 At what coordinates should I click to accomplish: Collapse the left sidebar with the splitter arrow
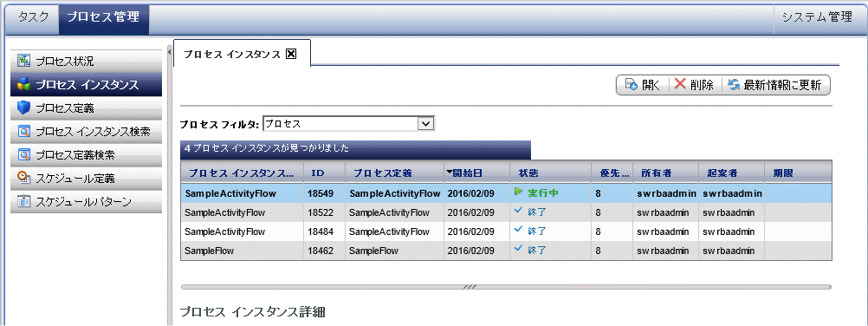[170, 51]
